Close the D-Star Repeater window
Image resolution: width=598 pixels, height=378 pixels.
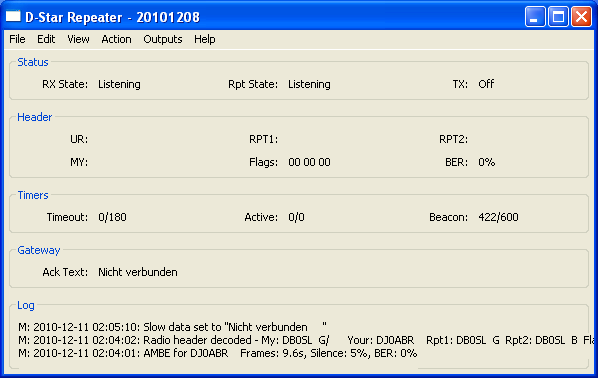[581, 17]
